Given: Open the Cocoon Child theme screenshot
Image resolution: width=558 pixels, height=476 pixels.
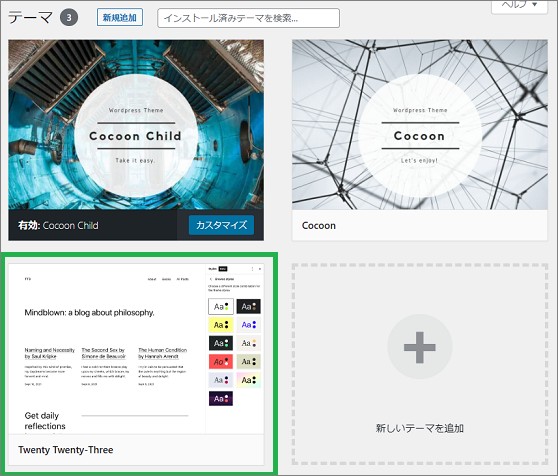Looking at the screenshot, I should click(x=136, y=125).
